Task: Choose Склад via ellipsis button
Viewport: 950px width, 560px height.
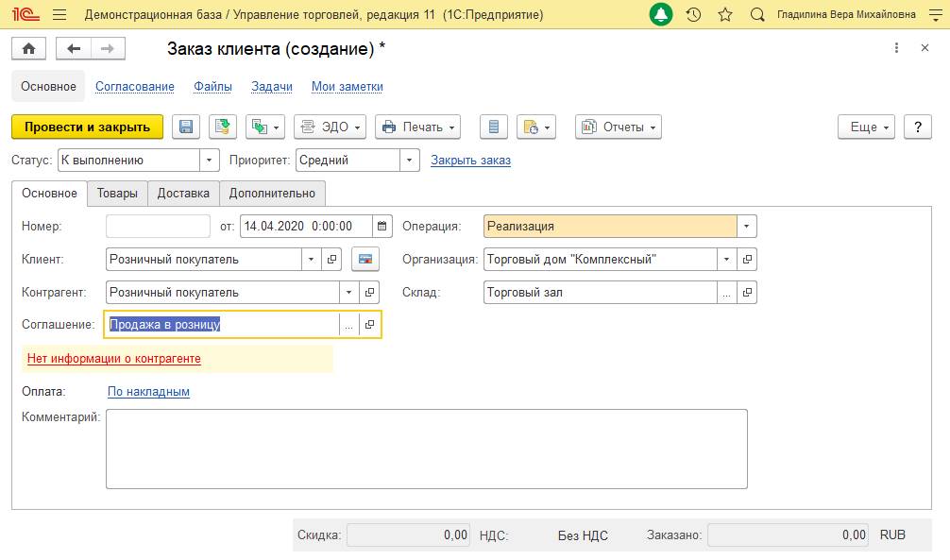Action: (726, 292)
